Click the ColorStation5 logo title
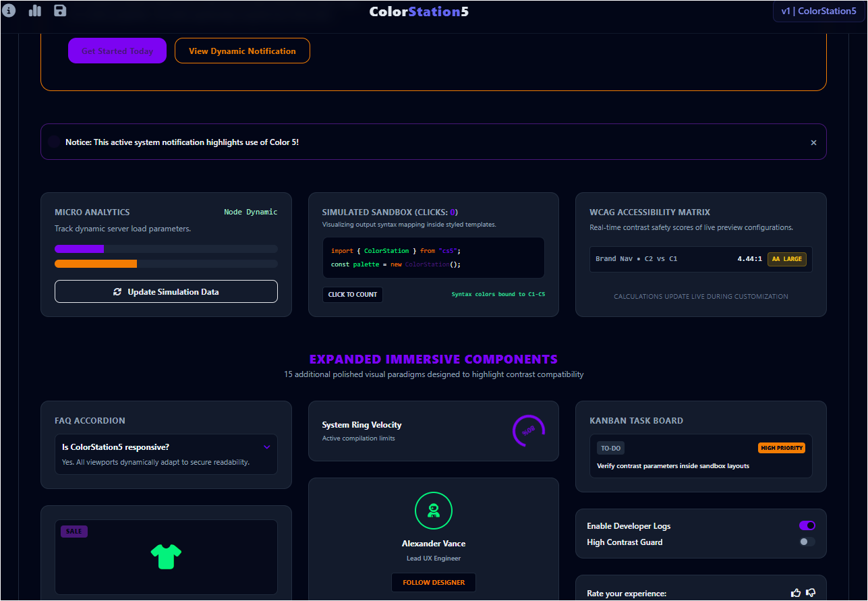This screenshot has width=868, height=601. [419, 11]
